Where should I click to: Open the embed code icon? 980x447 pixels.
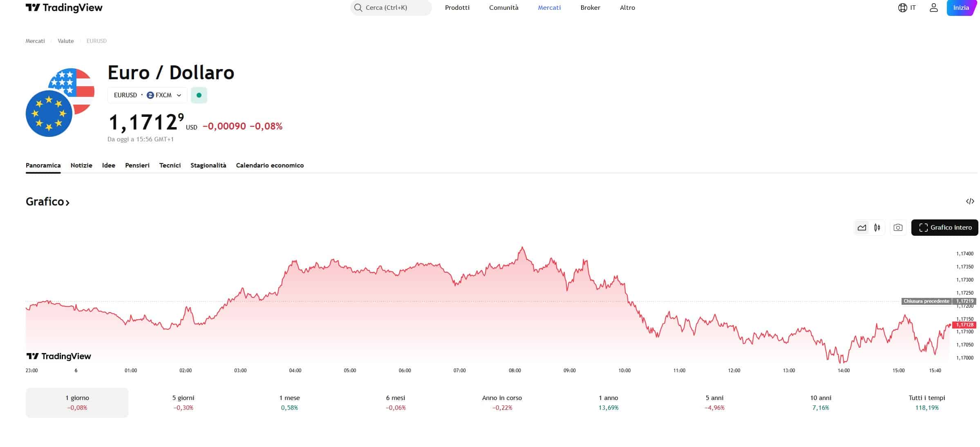coord(969,201)
